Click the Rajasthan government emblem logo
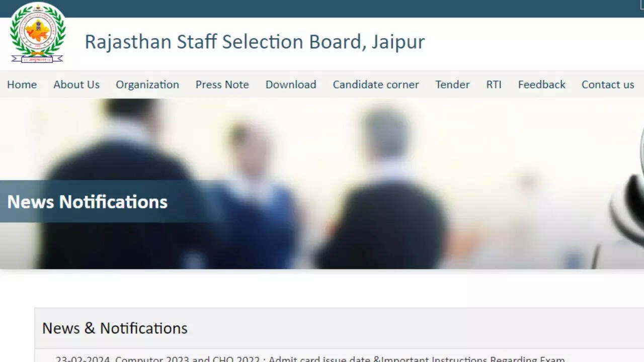The image size is (644, 362). (38, 33)
